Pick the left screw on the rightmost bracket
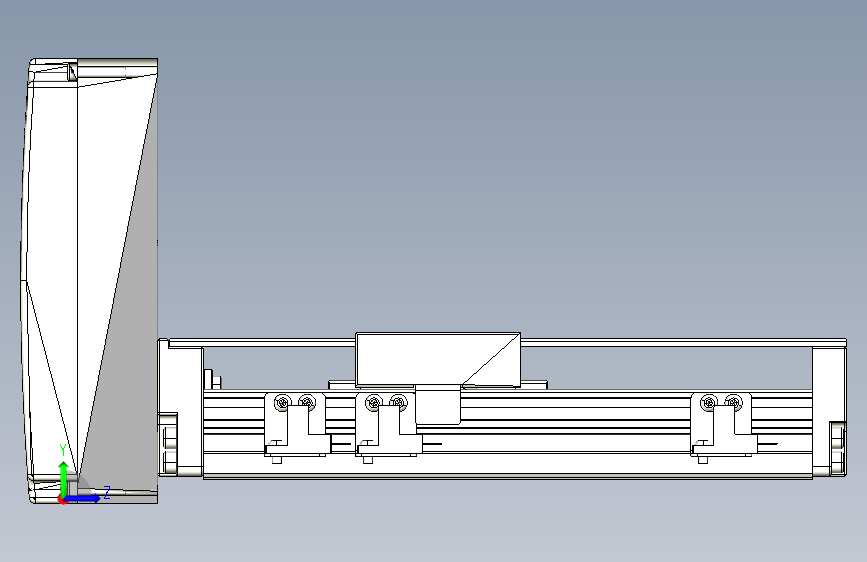867x562 pixels. coord(709,403)
